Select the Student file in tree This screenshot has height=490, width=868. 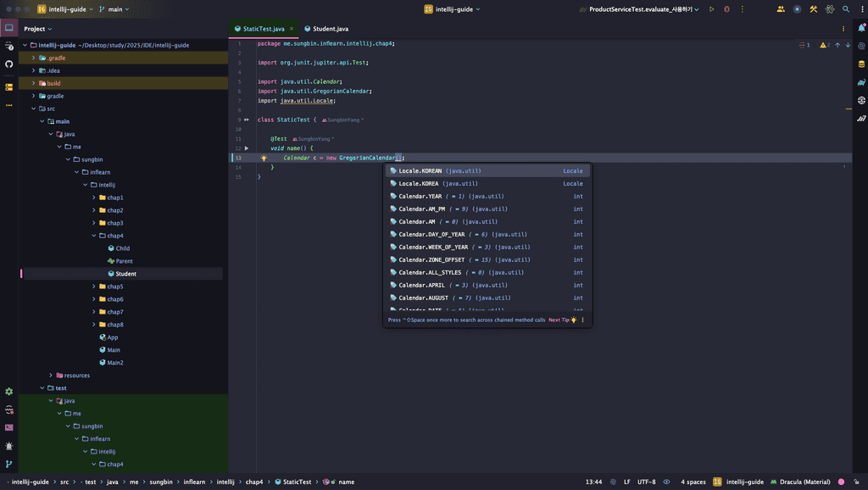123,274
